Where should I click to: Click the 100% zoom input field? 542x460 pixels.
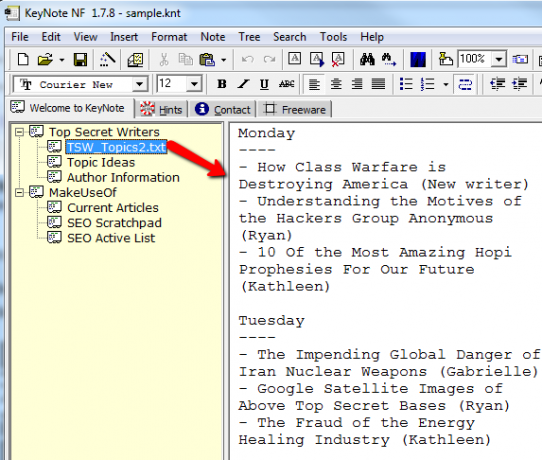[475, 59]
